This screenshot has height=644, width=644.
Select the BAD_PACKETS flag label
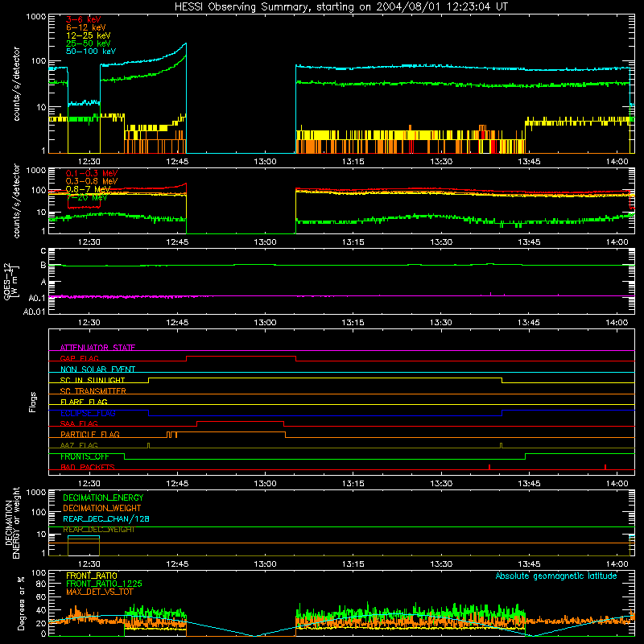point(88,467)
